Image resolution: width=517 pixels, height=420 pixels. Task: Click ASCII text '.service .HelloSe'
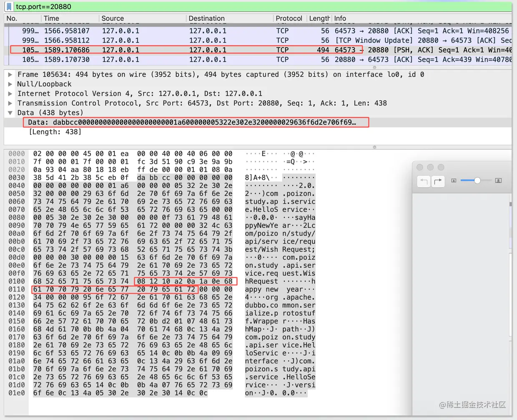[x=280, y=377]
